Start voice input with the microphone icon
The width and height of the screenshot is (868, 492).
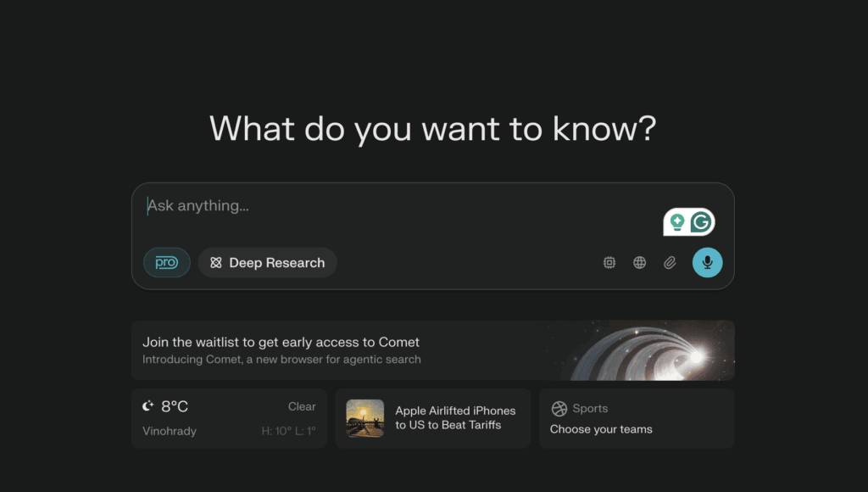pyautogui.click(x=707, y=262)
